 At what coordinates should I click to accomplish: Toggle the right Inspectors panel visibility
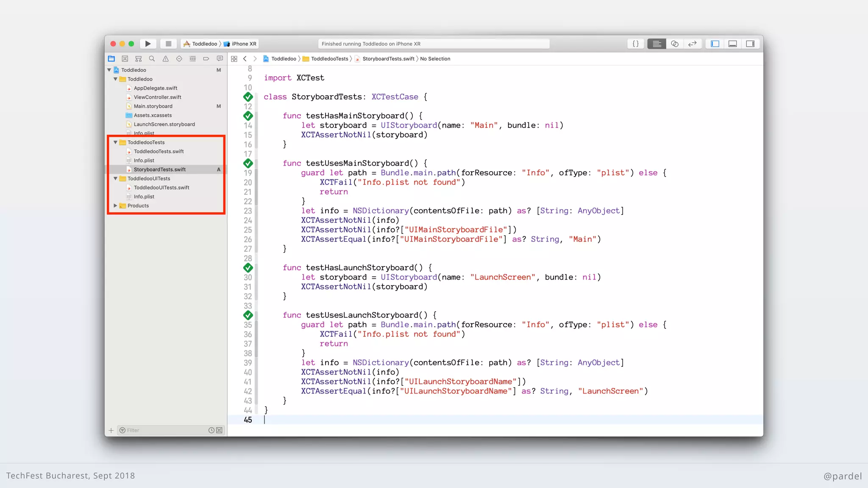click(x=750, y=44)
